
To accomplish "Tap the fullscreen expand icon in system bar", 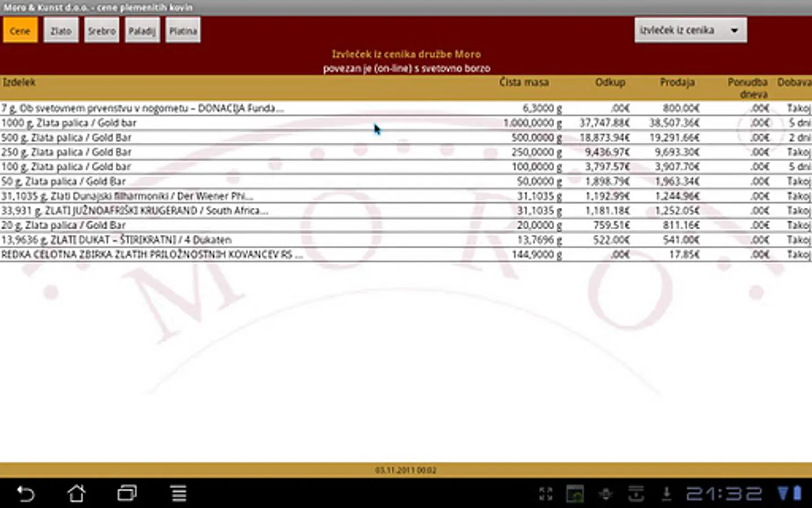I will pyautogui.click(x=545, y=494).
